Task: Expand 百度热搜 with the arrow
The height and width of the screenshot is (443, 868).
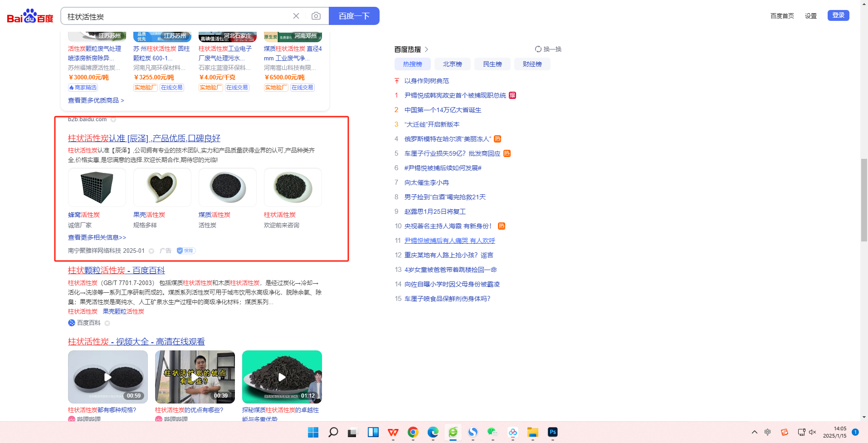Action: pos(426,49)
